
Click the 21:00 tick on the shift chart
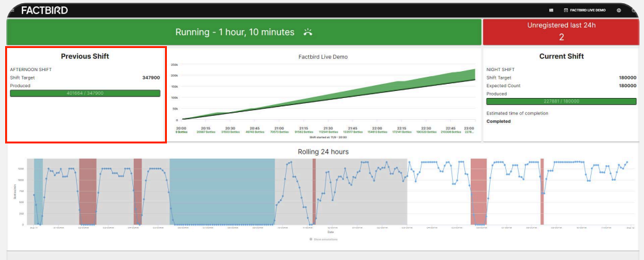coord(279,128)
